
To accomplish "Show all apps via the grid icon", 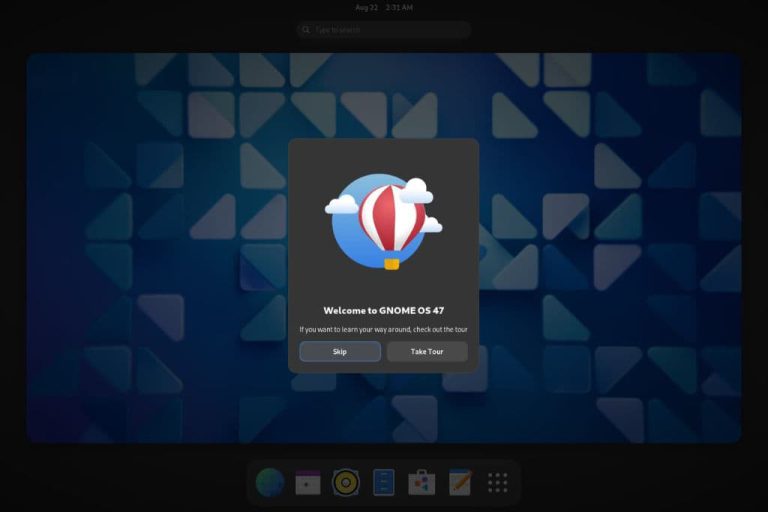I will [x=498, y=483].
